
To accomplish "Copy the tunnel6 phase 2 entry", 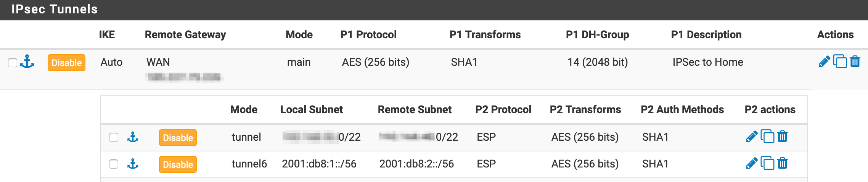I will [x=767, y=163].
